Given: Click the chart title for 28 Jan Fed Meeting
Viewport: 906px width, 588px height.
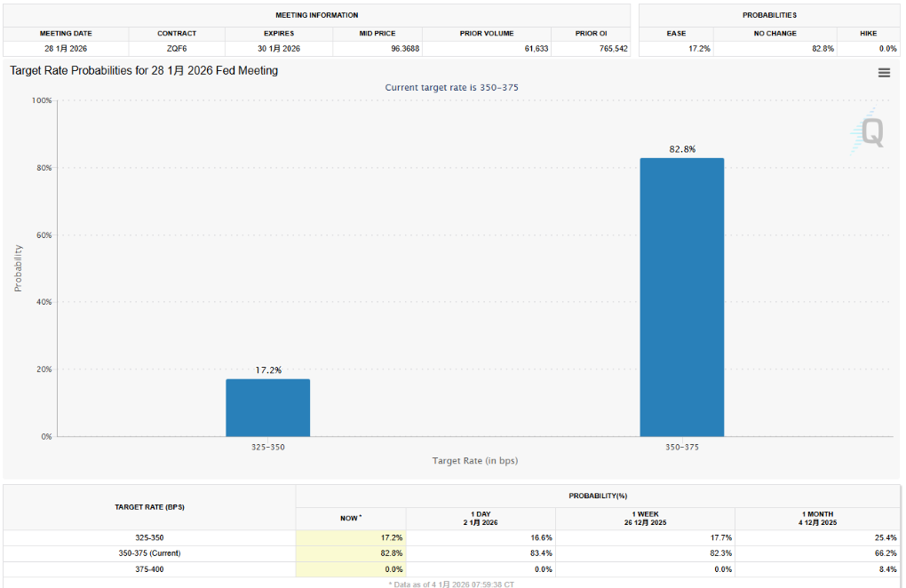Looking at the screenshot, I should 144,70.
